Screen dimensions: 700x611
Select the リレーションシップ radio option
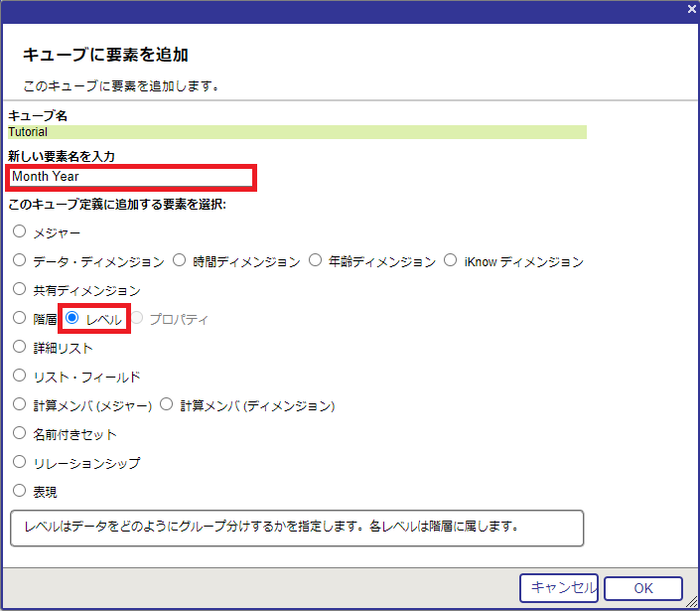coord(20,463)
